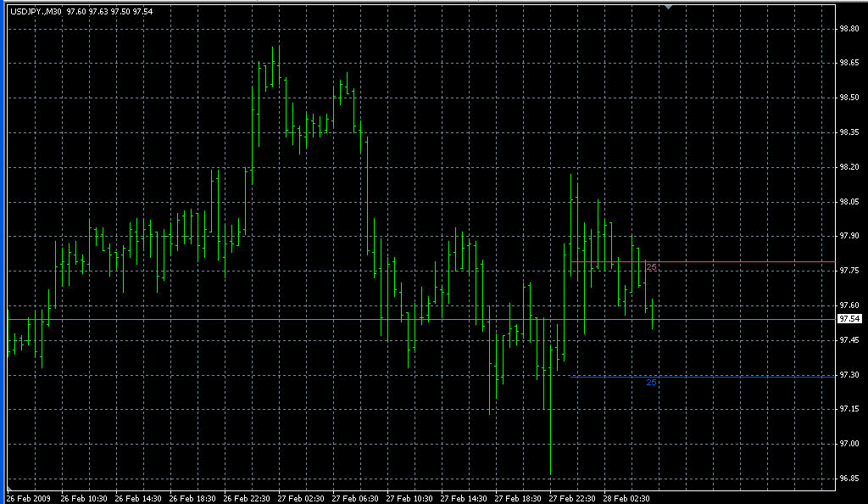The image size is (868, 504).
Task: Click the chart shift triangle marker at top
Action: [x=668, y=7]
